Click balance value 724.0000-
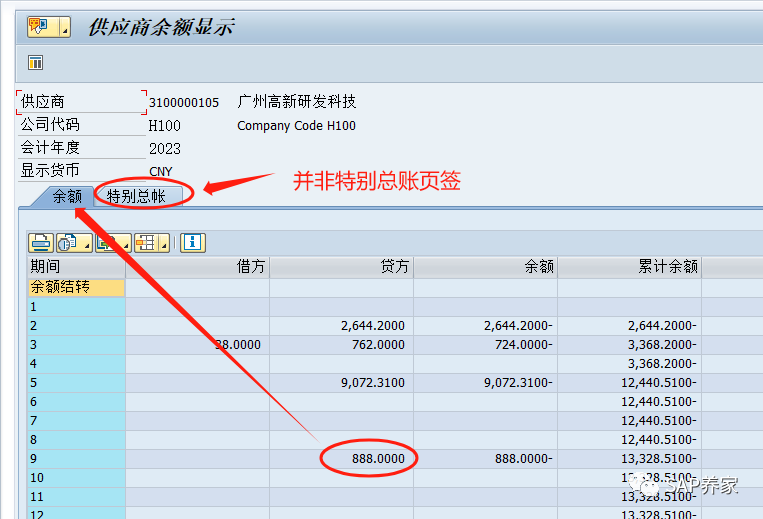Screen dimensions: 763x519 (524, 345)
